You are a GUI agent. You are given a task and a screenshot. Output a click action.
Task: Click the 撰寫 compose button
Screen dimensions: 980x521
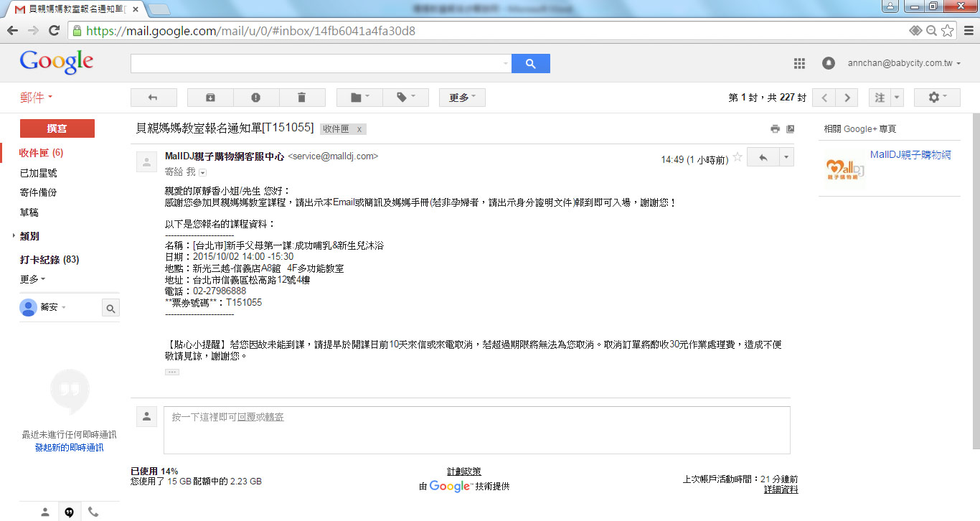pos(57,128)
